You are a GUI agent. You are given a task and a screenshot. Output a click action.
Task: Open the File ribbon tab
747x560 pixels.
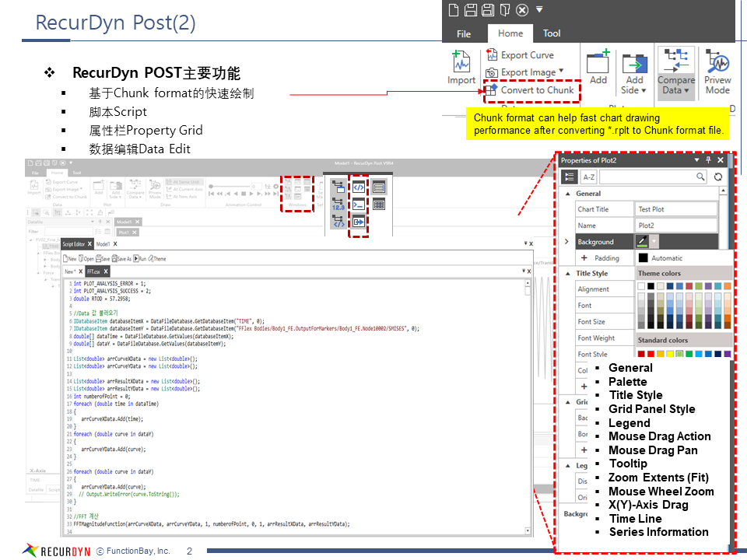[464, 33]
